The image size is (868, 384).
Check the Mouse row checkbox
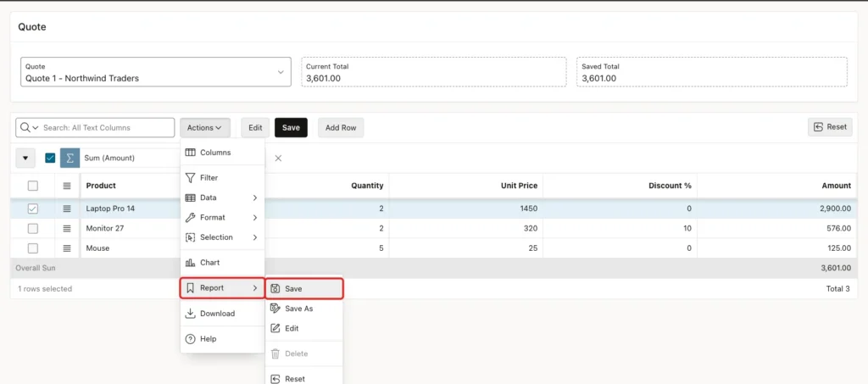pyautogui.click(x=33, y=248)
